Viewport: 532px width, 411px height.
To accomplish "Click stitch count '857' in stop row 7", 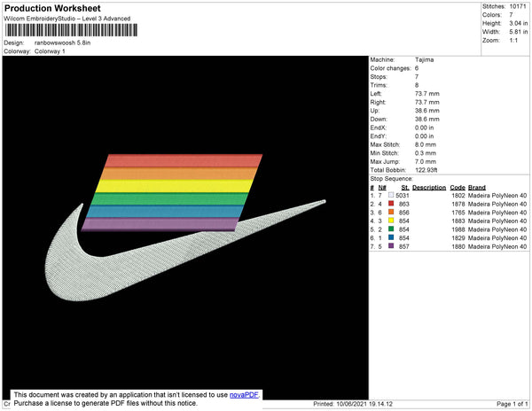I will [404, 246].
